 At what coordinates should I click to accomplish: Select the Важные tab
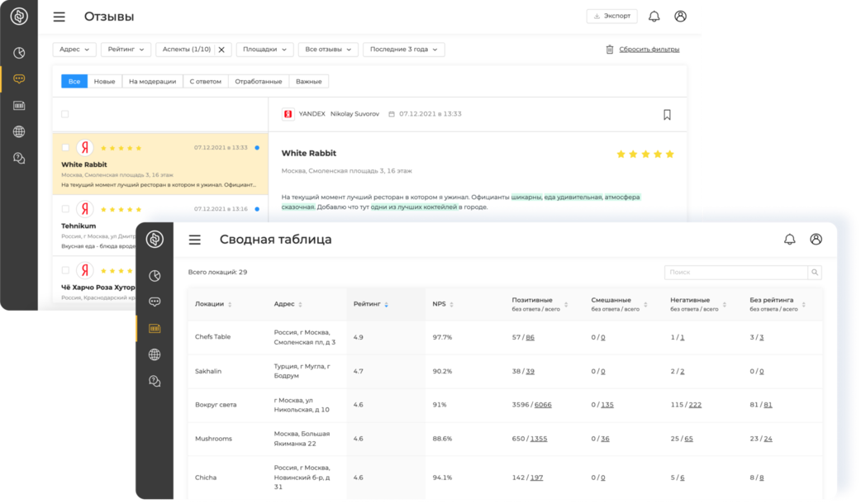pyautogui.click(x=308, y=81)
